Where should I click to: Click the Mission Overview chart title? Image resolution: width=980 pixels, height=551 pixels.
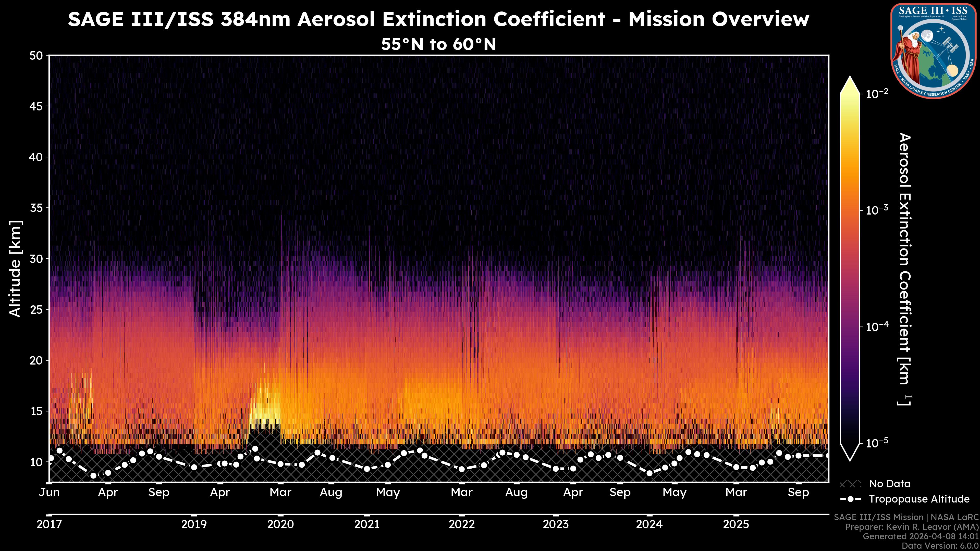coord(439,19)
